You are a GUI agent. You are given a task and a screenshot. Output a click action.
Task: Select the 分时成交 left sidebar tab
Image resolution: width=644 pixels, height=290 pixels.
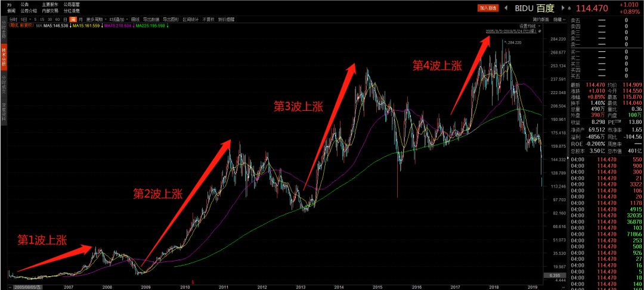tap(4, 85)
